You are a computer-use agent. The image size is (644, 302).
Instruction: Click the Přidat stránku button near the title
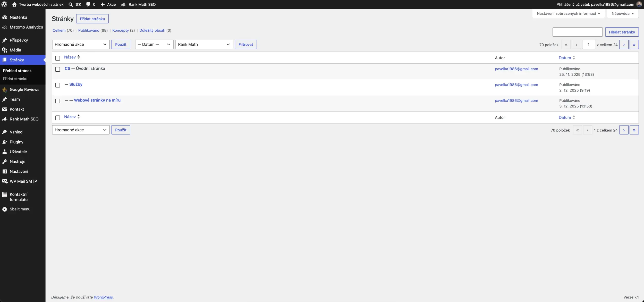click(92, 19)
